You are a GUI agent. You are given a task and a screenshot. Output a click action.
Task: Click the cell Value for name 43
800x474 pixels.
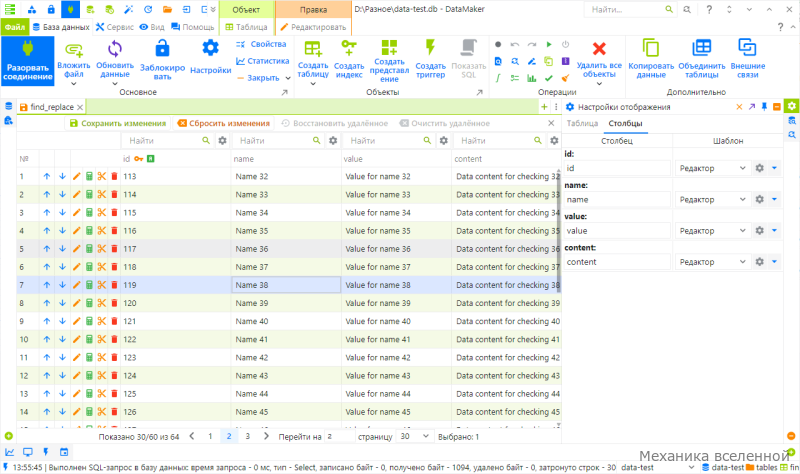click(396, 376)
